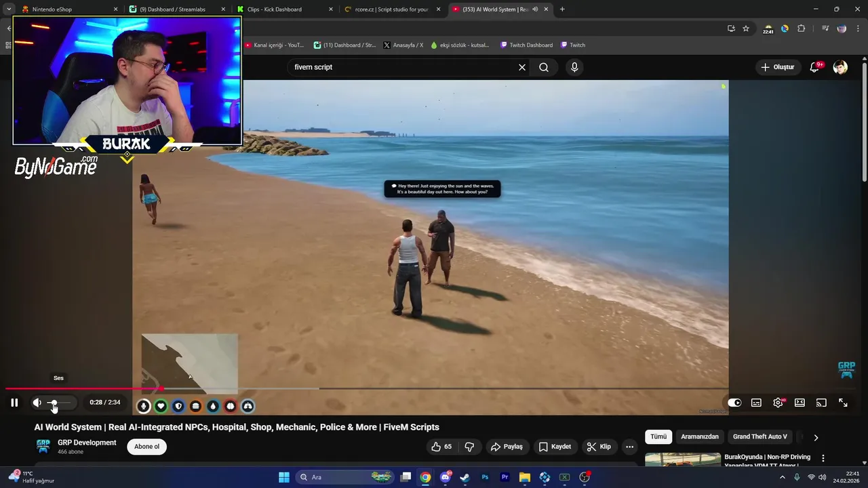Open File Explorer from the taskbar

coord(524,477)
